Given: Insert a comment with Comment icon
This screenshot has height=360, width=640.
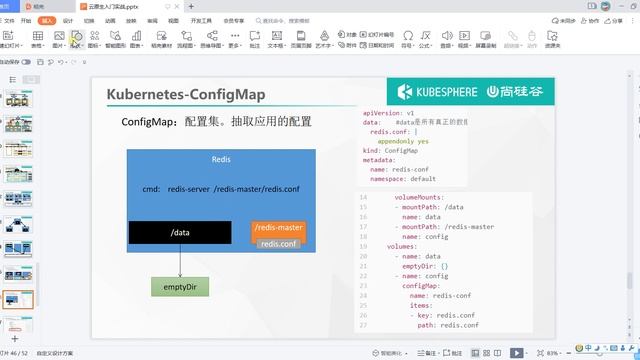Looking at the screenshot, I should click(x=255, y=36).
